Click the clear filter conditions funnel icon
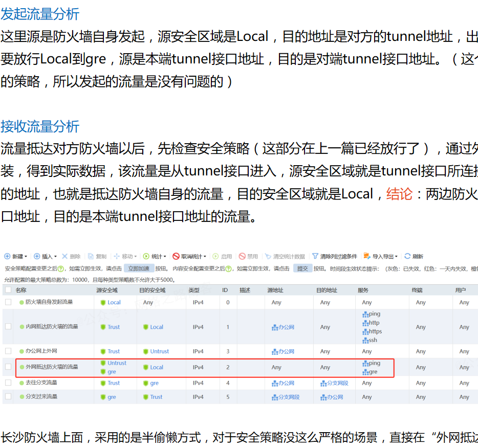 tap(315, 256)
